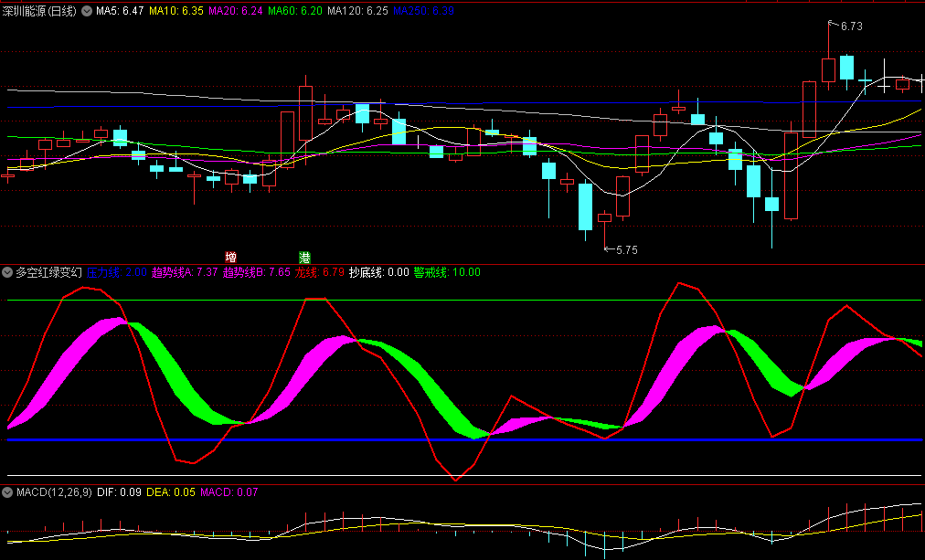Click the red 增 event marker
This screenshot has height=560, width=925.
(x=231, y=257)
